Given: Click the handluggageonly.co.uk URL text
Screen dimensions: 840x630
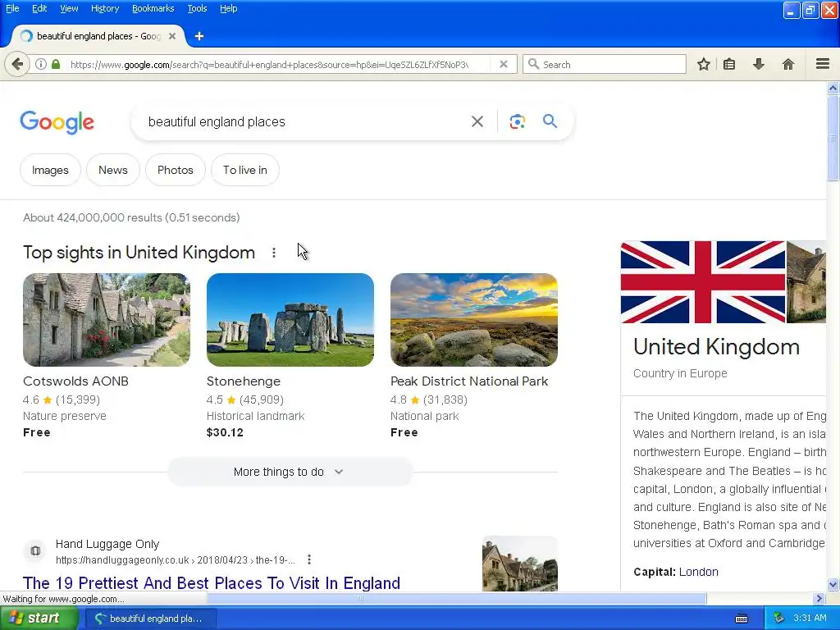Looking at the screenshot, I should [176, 559].
